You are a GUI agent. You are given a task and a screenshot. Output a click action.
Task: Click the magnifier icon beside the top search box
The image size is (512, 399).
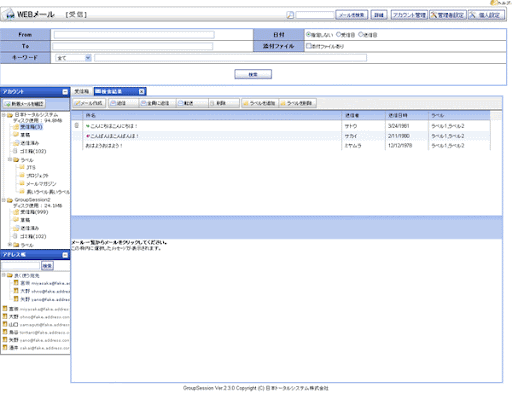click(x=290, y=15)
